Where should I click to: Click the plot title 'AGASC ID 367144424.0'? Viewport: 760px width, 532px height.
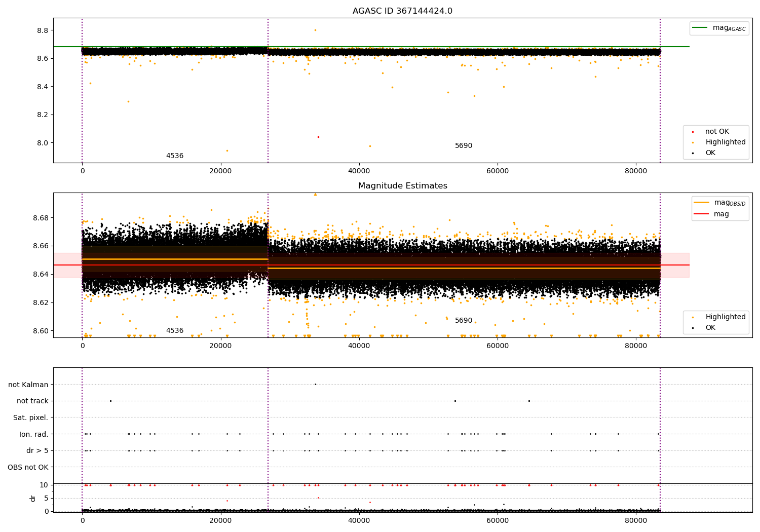402,11
